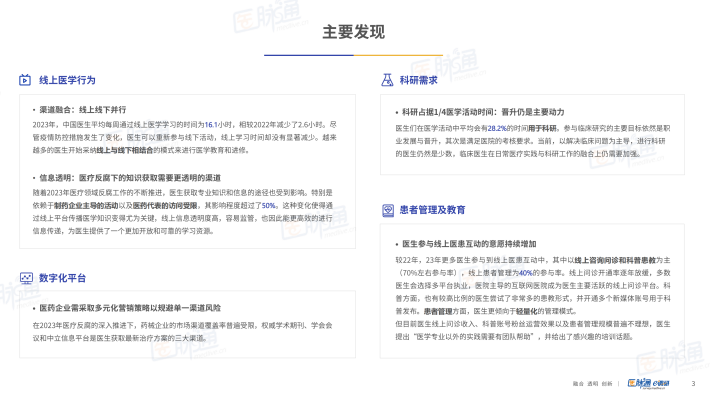Click the e调研 logo in footer
Image resolution: width=710 pixels, height=399 pixels.
tap(661, 384)
